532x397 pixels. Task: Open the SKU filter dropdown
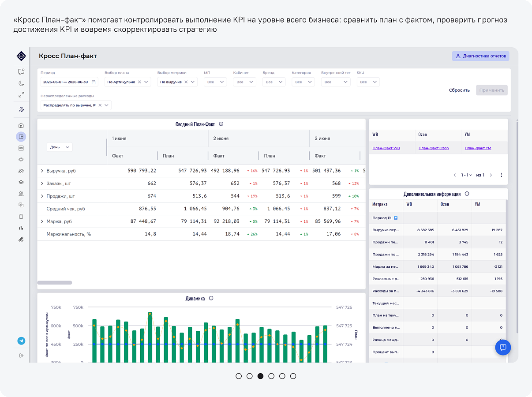click(368, 82)
